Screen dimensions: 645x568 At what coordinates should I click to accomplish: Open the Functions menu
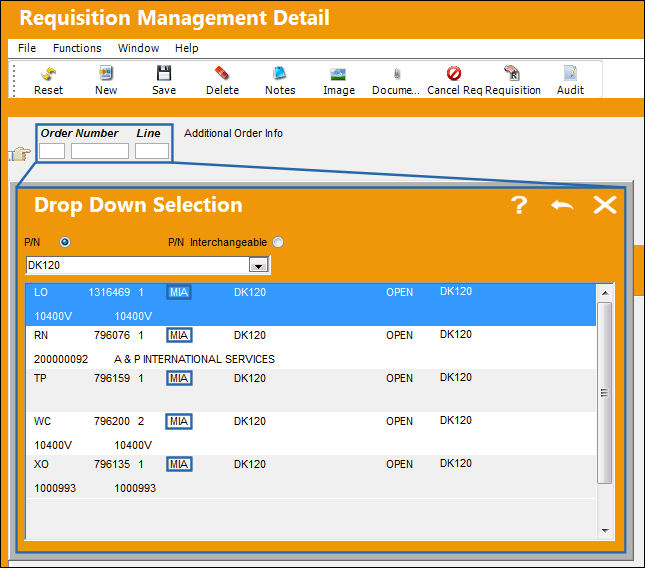coord(77,48)
